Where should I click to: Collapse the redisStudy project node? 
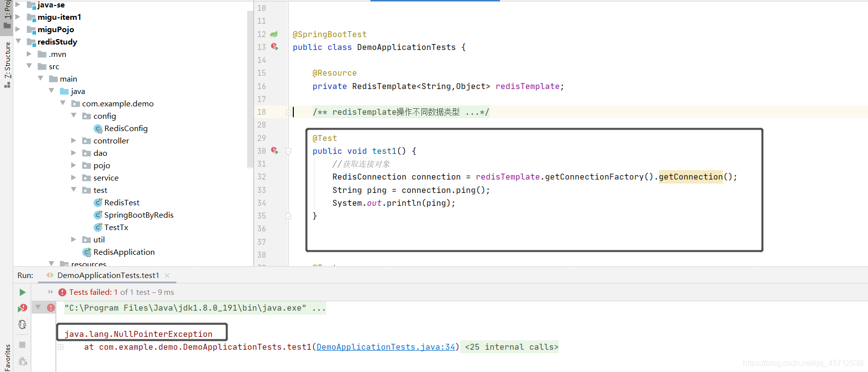coord(18,42)
